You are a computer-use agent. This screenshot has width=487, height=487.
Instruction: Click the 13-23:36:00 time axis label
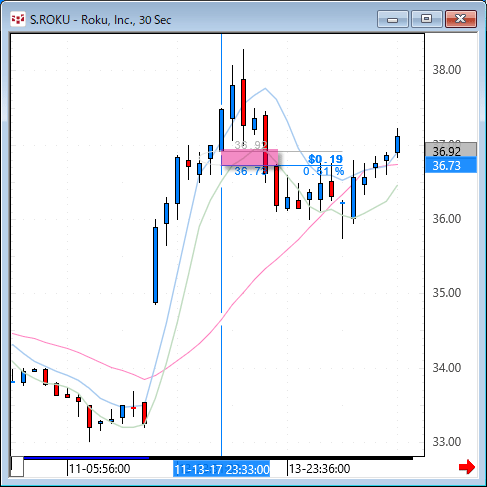pos(319,469)
